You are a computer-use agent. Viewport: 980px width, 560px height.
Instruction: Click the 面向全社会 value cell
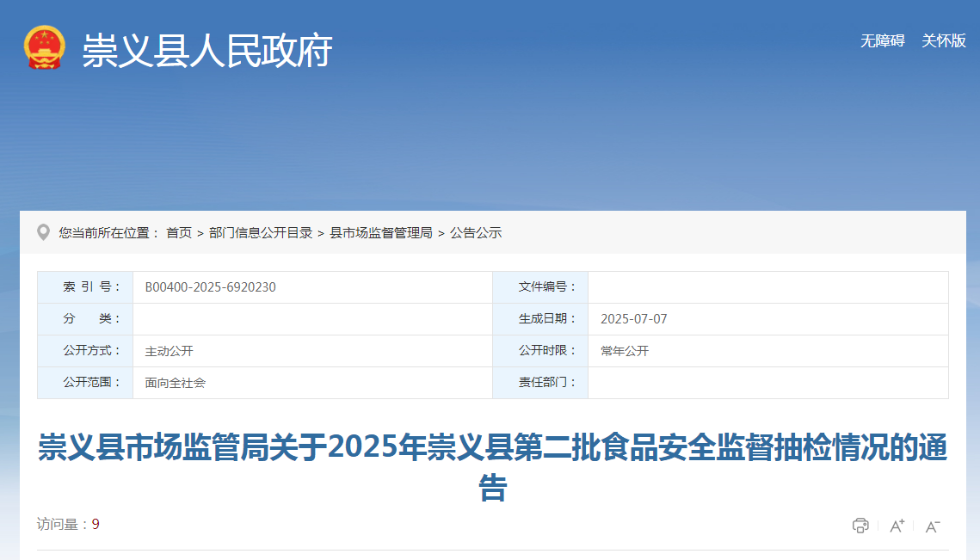tap(312, 383)
